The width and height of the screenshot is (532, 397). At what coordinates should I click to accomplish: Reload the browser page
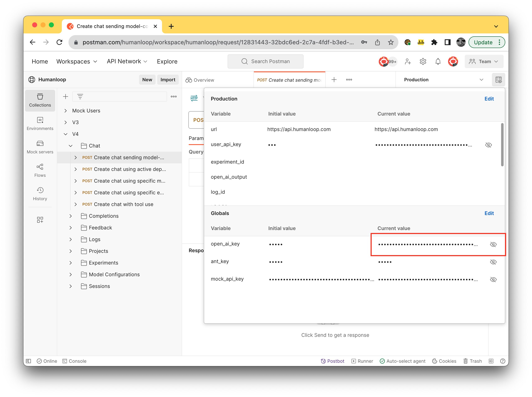[x=60, y=42]
